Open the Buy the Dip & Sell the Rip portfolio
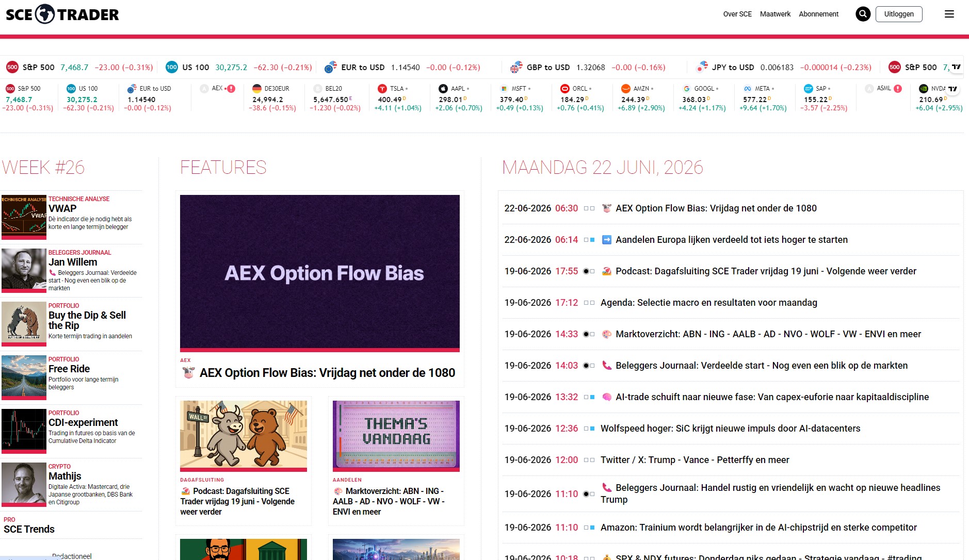The width and height of the screenshot is (969, 560). click(87, 320)
